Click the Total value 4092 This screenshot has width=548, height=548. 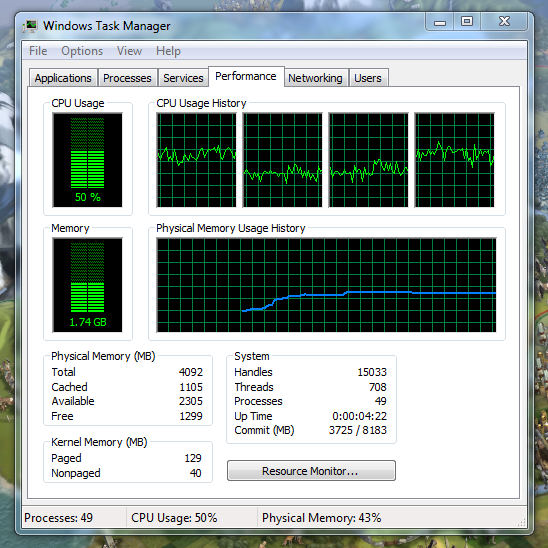pos(191,372)
